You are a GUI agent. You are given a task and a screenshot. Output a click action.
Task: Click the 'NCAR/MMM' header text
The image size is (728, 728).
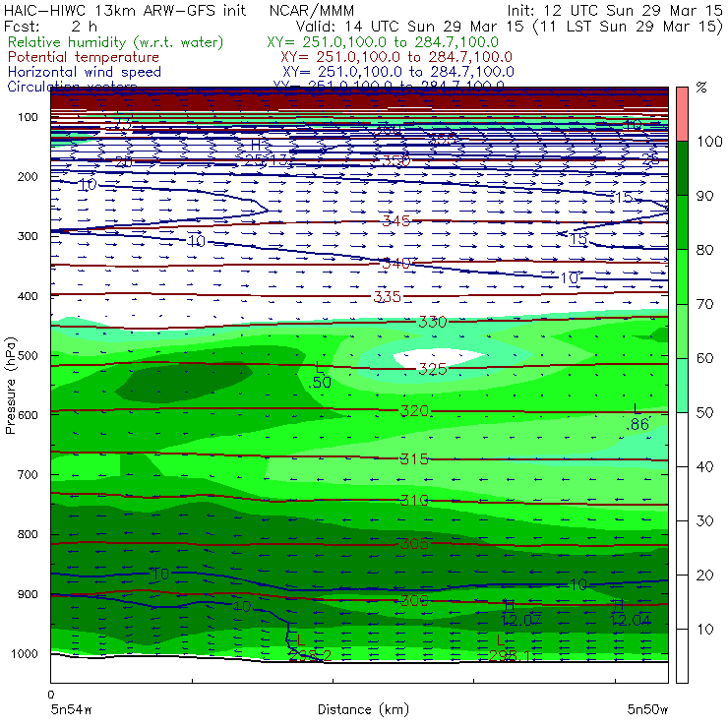(312, 10)
